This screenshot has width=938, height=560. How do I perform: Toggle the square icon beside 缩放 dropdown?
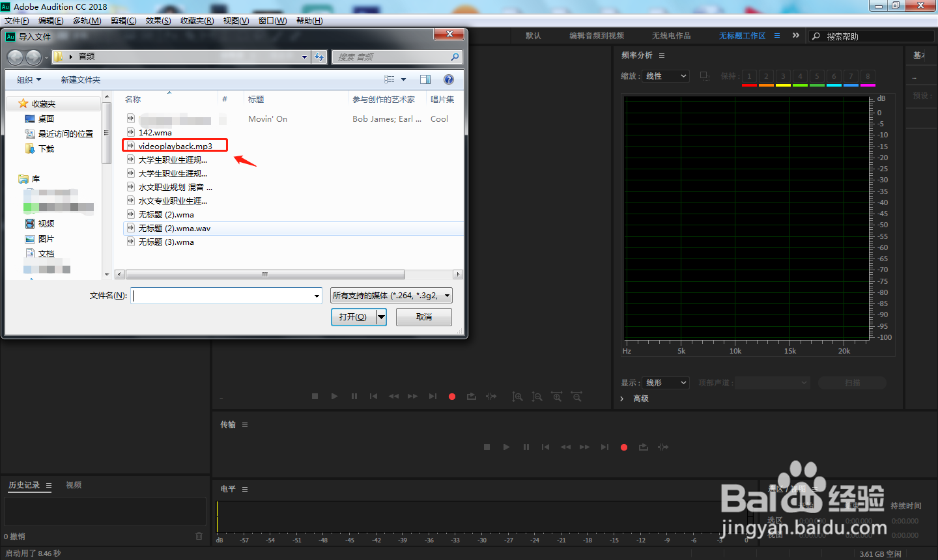point(704,76)
